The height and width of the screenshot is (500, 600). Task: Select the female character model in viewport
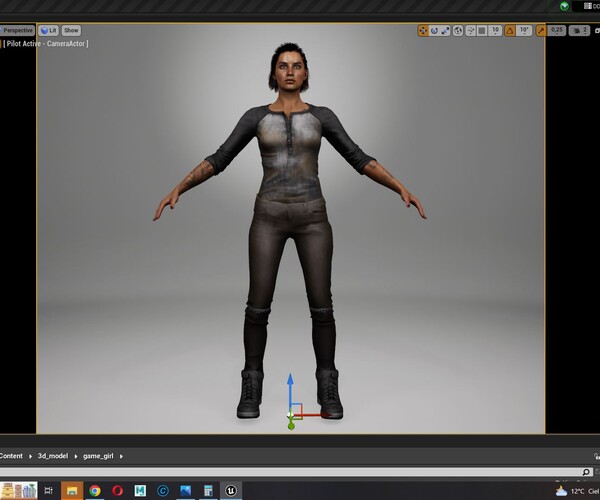point(290,230)
